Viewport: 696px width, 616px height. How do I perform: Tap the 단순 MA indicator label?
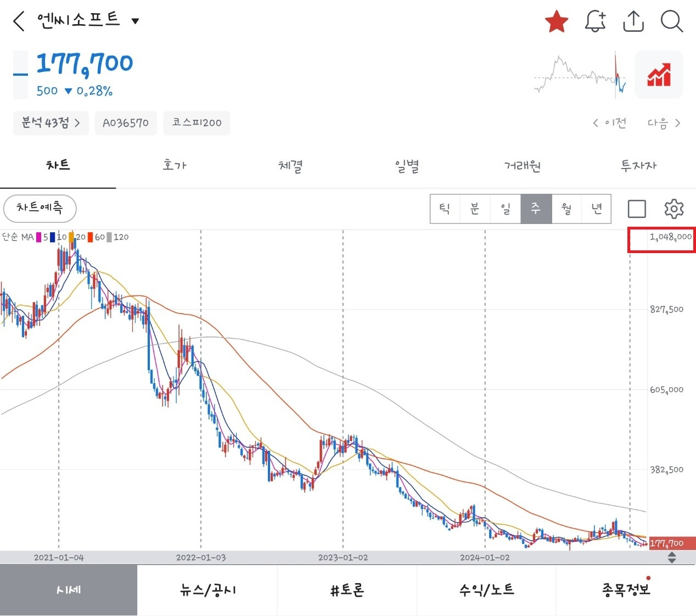click(x=18, y=237)
